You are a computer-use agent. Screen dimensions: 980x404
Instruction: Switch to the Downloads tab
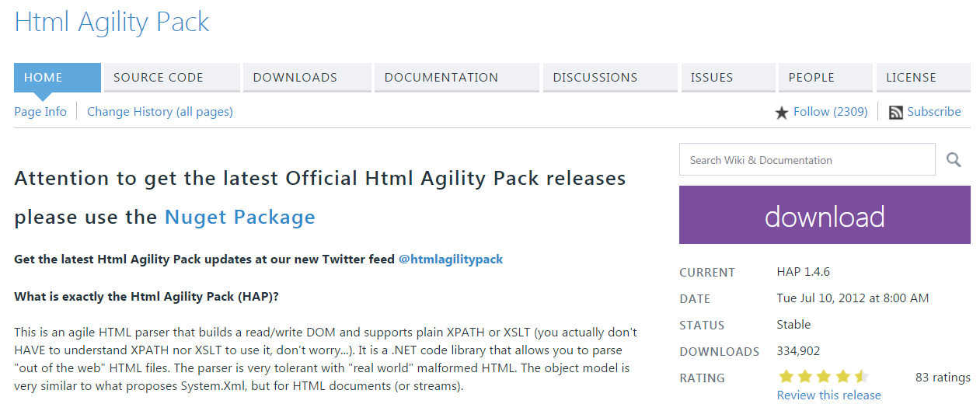coord(307,78)
